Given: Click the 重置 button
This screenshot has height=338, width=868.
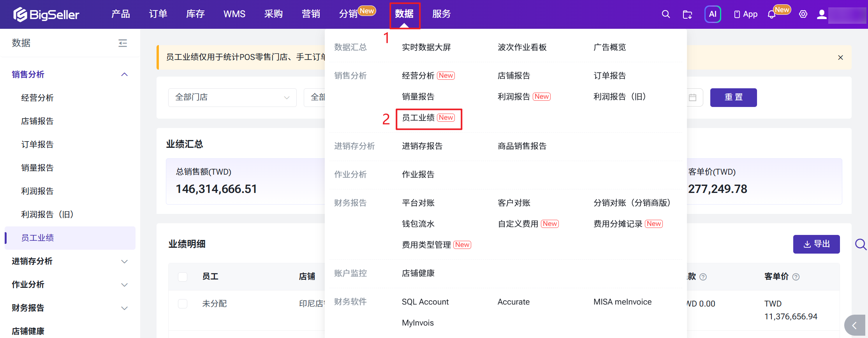Looking at the screenshot, I should tap(734, 98).
